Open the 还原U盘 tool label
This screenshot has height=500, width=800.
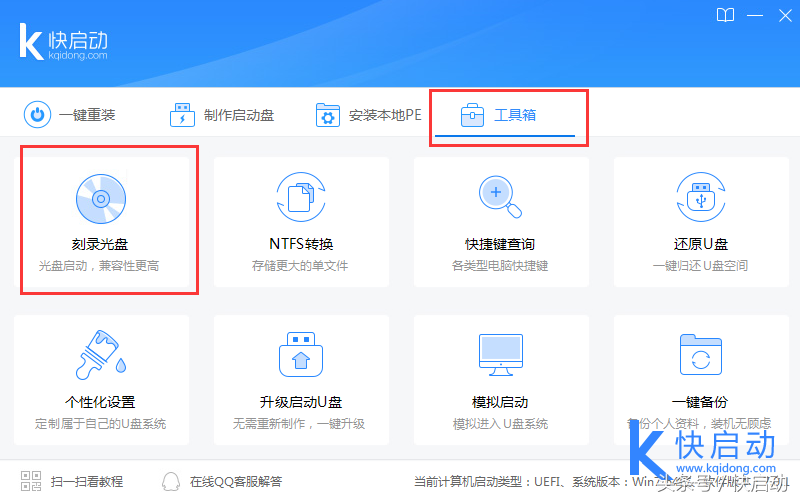(x=701, y=244)
